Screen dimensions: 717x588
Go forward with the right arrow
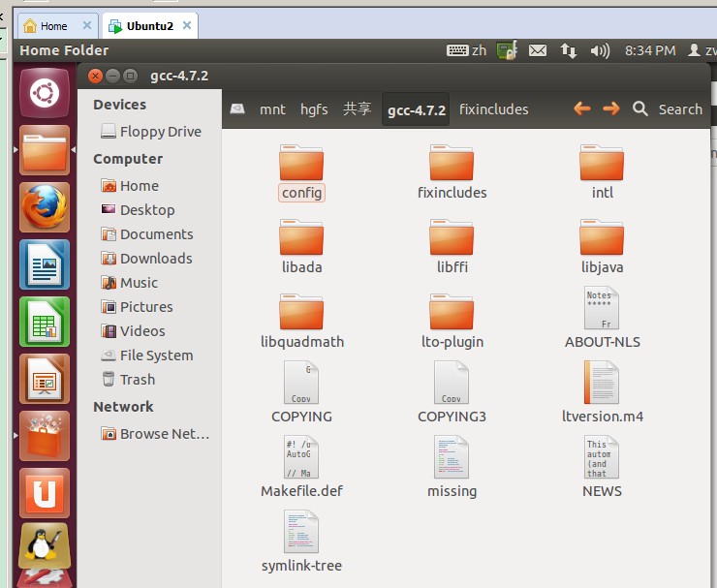click(x=610, y=109)
